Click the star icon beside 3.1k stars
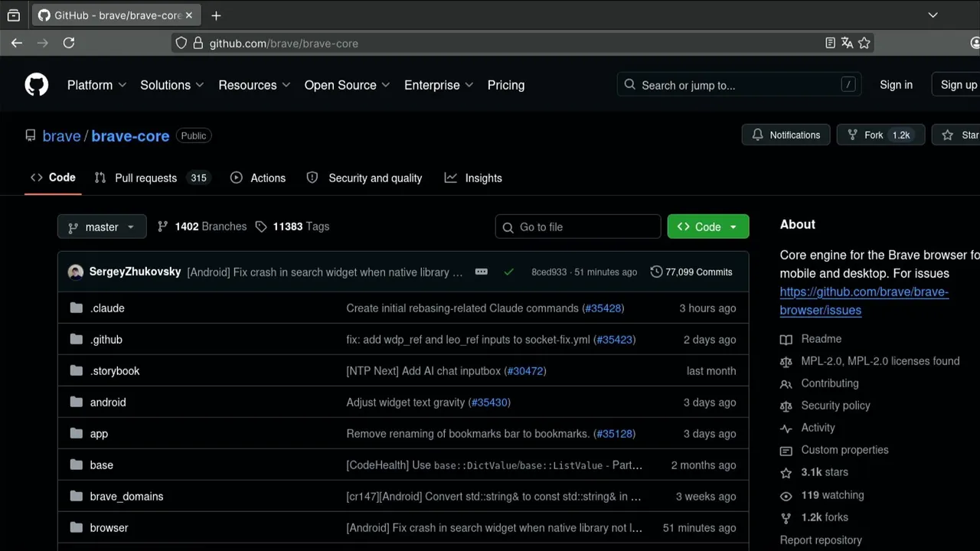980x551 pixels. tap(786, 473)
